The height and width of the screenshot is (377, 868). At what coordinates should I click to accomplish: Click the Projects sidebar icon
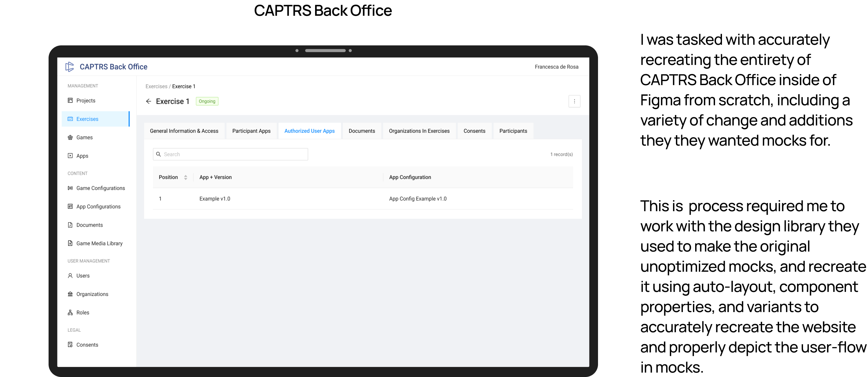pyautogui.click(x=70, y=100)
